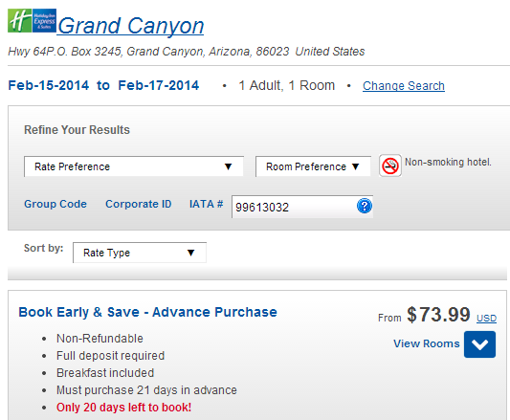Viewport: 510px width, 420px height.
Task: Open the Rate Preference dropdown
Action: pos(134,166)
